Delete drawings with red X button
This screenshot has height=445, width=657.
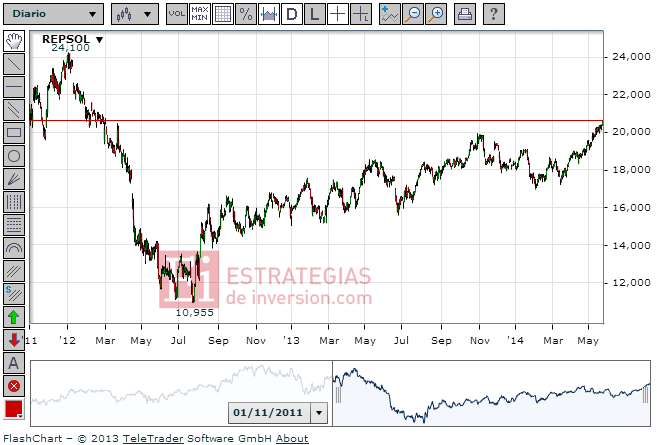(x=14, y=386)
